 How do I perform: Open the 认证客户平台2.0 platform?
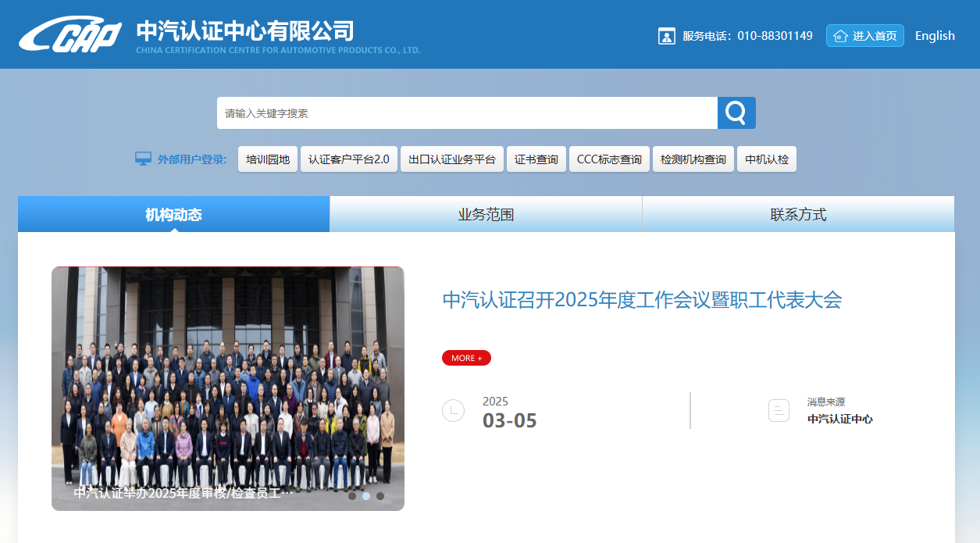tap(348, 158)
